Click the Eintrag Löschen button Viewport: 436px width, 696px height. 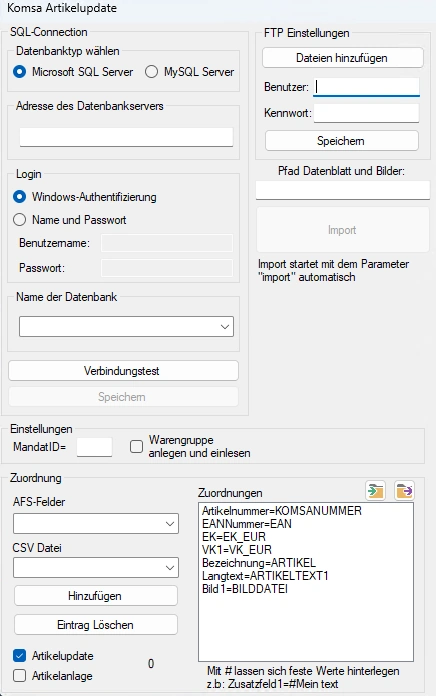coord(95,625)
